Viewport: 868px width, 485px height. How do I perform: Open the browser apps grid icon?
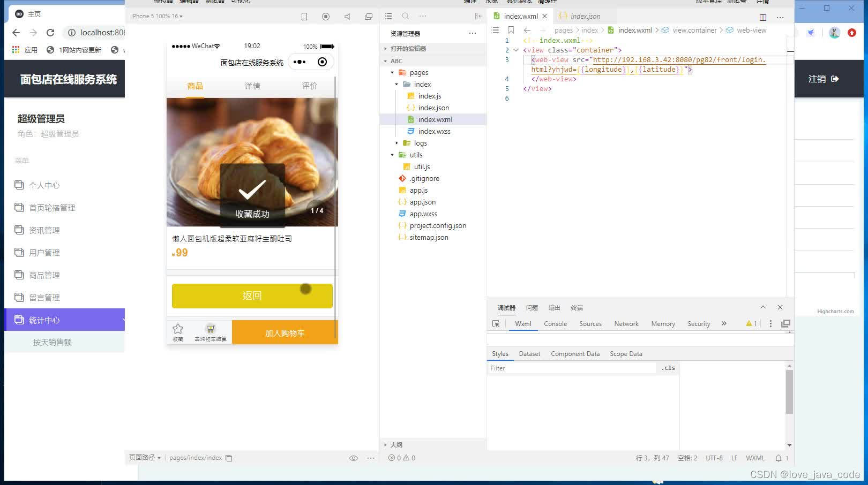pyautogui.click(x=16, y=50)
